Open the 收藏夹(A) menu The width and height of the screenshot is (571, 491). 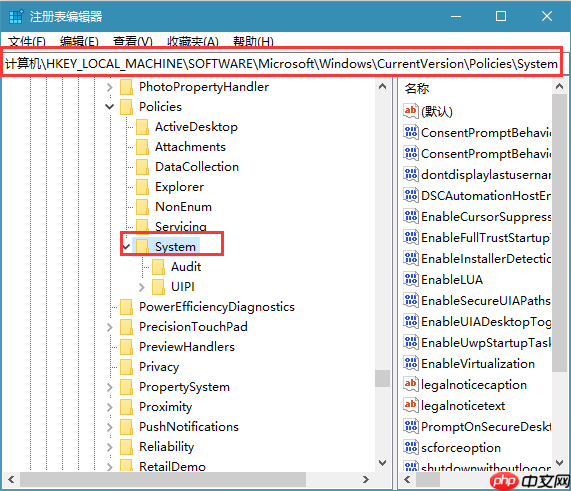click(193, 42)
